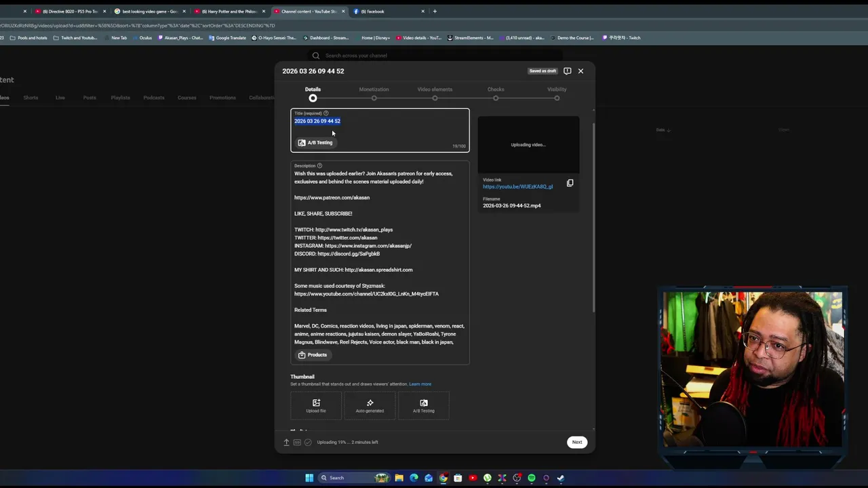Go to the Video elements step
Image resolution: width=868 pixels, height=488 pixels.
[435, 94]
